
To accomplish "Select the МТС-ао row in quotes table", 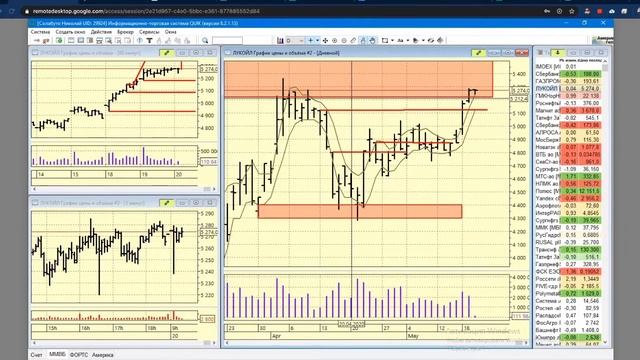I will click(568, 176).
